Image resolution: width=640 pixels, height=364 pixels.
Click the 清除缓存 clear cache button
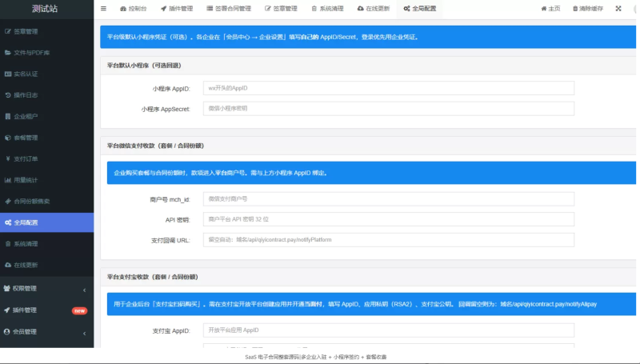(x=588, y=9)
